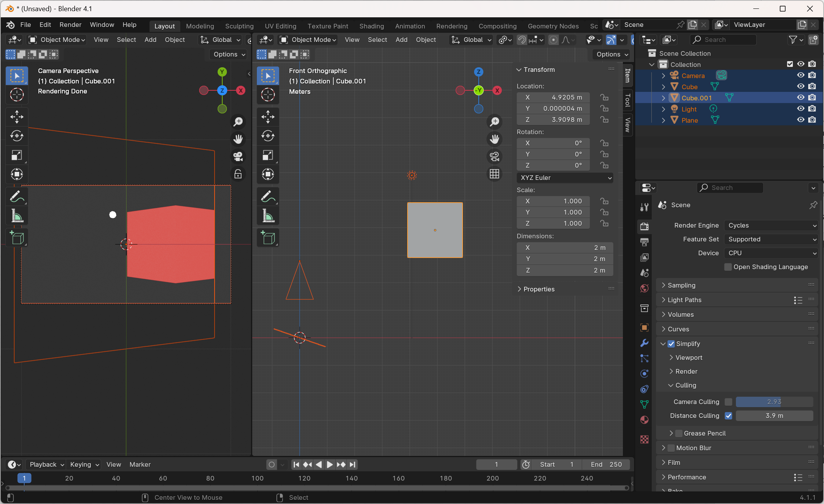824x504 pixels.
Task: Select the Measure tool in the front viewport
Action: point(268,216)
